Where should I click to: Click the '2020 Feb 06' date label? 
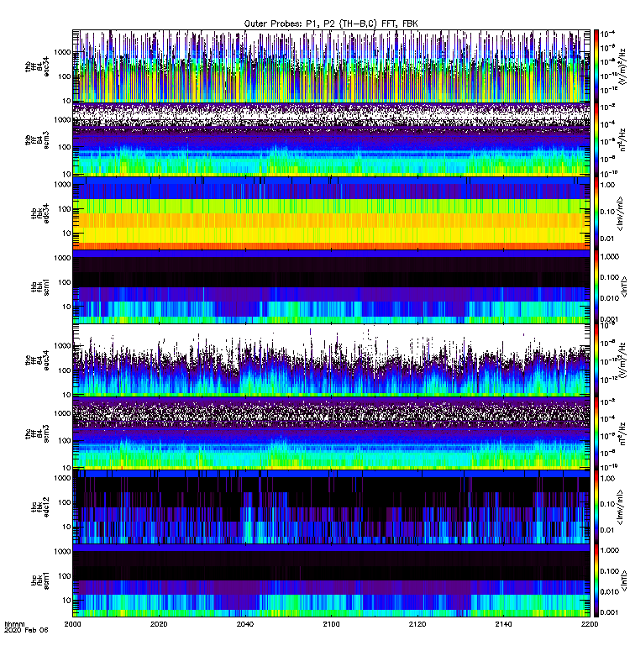click(26, 630)
